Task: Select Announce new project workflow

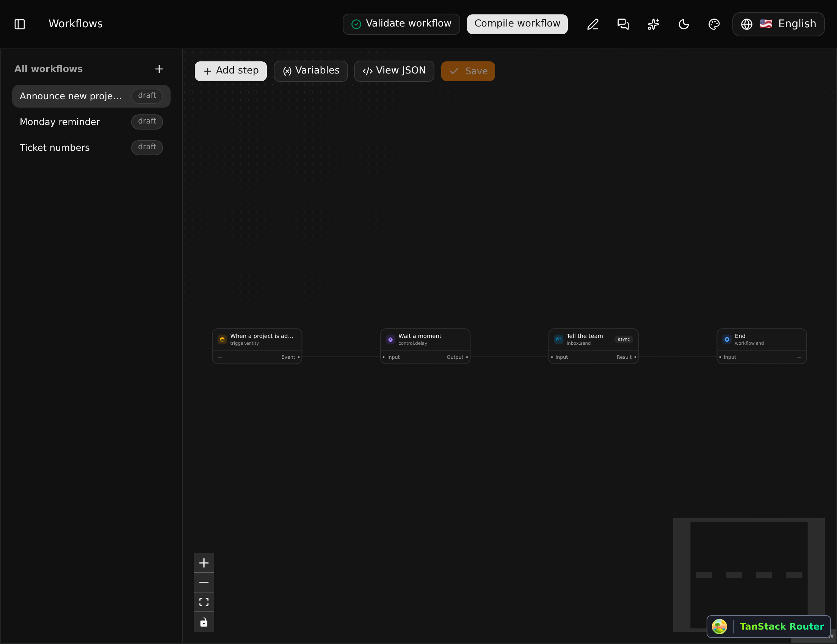Action: pos(91,96)
